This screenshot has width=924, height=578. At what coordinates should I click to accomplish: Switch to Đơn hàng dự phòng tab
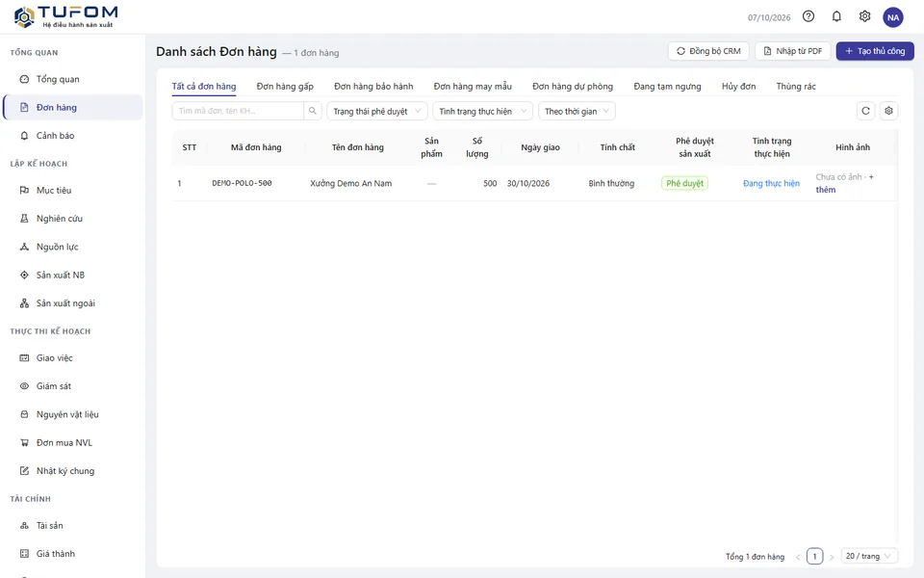point(573,86)
